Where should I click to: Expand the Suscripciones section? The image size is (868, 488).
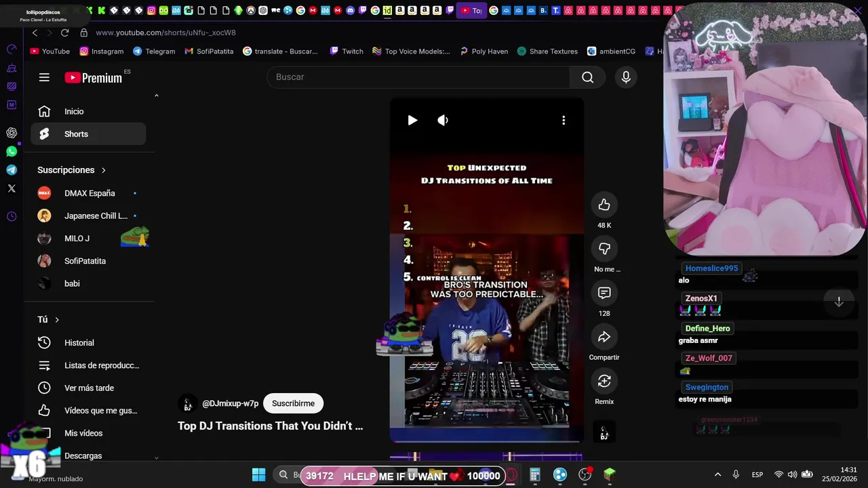click(72, 170)
